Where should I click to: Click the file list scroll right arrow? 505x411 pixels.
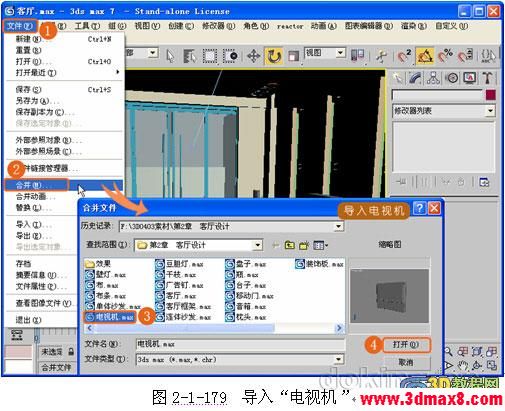click(339, 328)
